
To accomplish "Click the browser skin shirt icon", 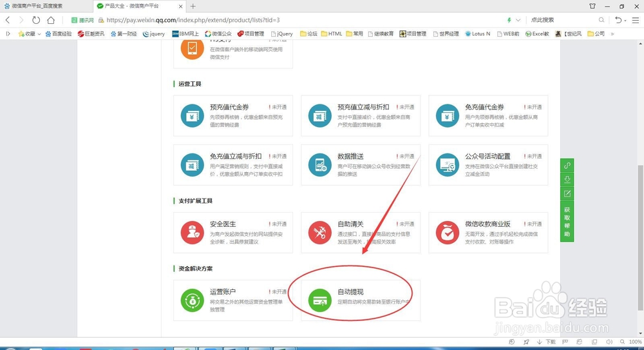I will (x=592, y=6).
